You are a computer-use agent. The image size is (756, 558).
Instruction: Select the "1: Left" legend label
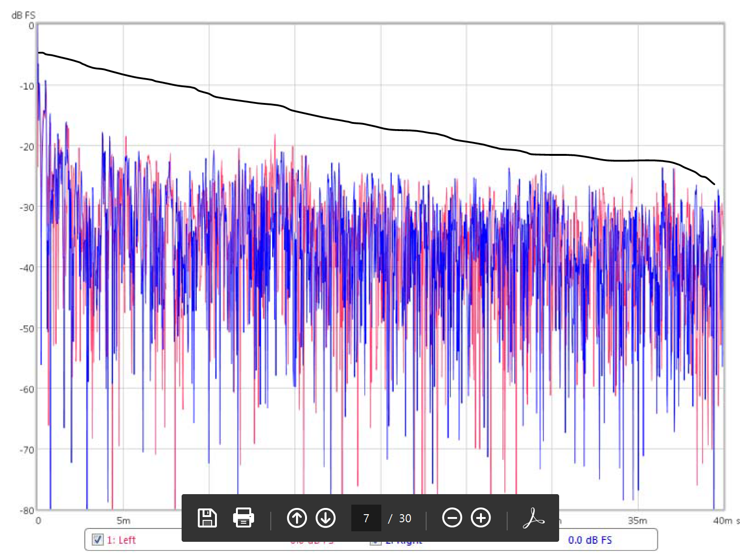point(121,540)
